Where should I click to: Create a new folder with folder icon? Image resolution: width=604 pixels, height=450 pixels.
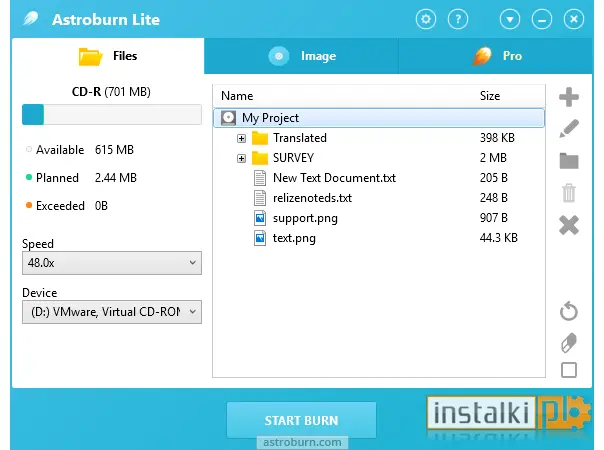569,161
